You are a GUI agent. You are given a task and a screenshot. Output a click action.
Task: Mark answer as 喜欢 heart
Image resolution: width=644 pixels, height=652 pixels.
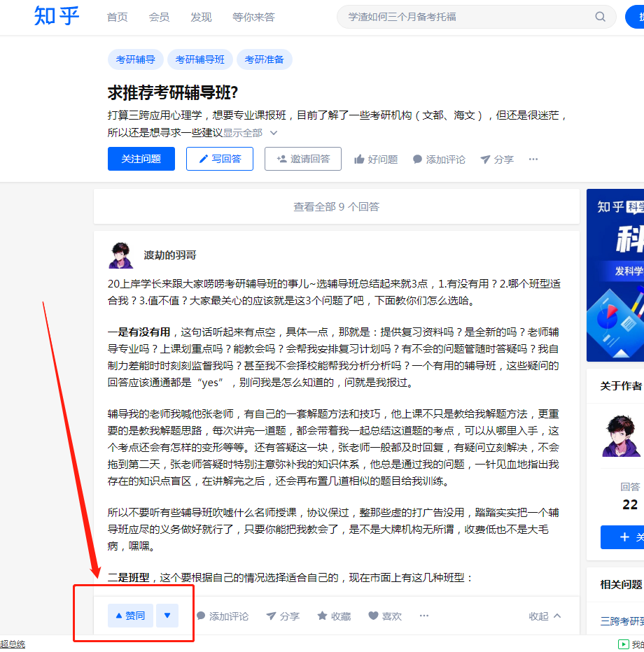385,616
